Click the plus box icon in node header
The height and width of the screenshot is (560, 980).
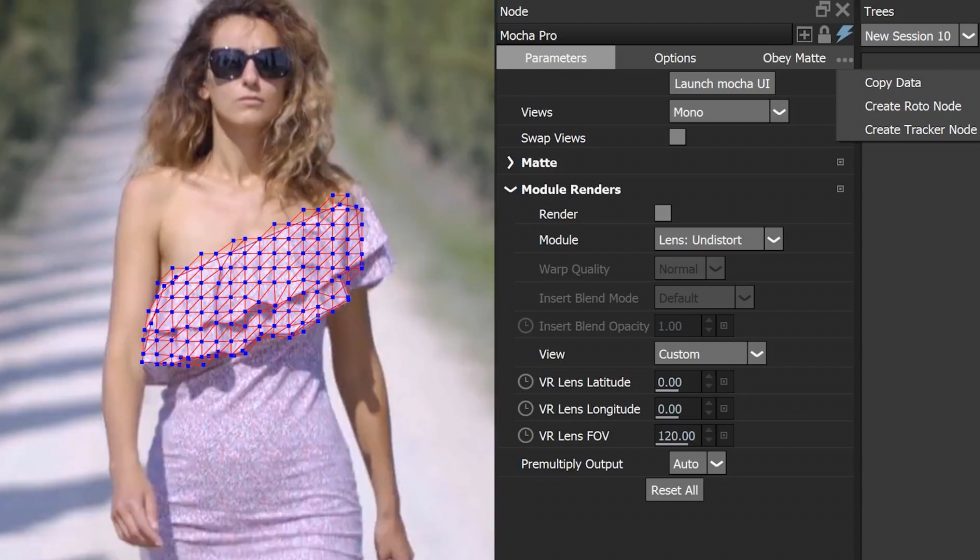pos(805,35)
